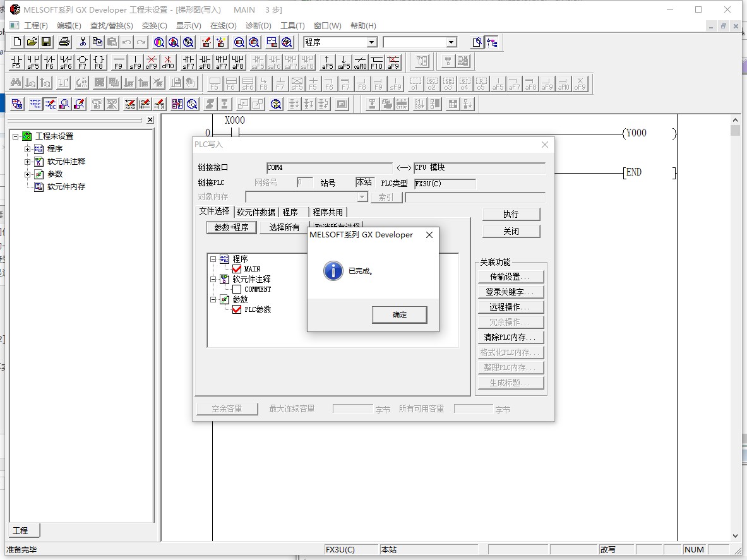This screenshot has height=560, width=747.
Task: Expand 程序 node in project tree
Action: pos(27,149)
